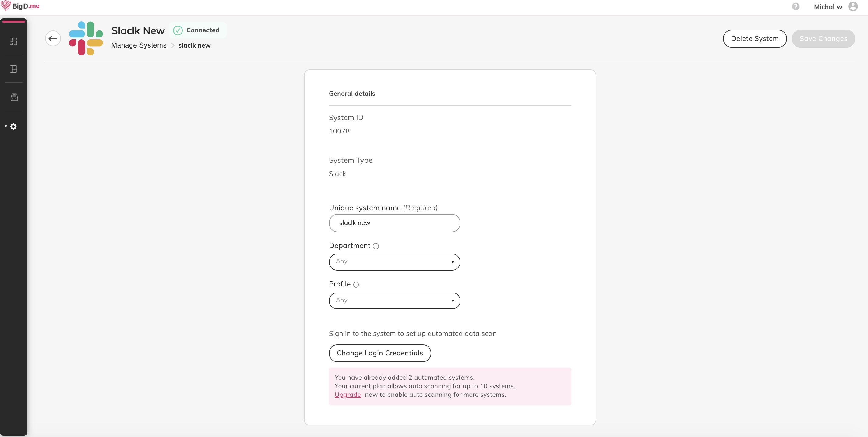Go to Manage Systems breadcrumb
The width and height of the screenshot is (868, 437).
tap(139, 45)
